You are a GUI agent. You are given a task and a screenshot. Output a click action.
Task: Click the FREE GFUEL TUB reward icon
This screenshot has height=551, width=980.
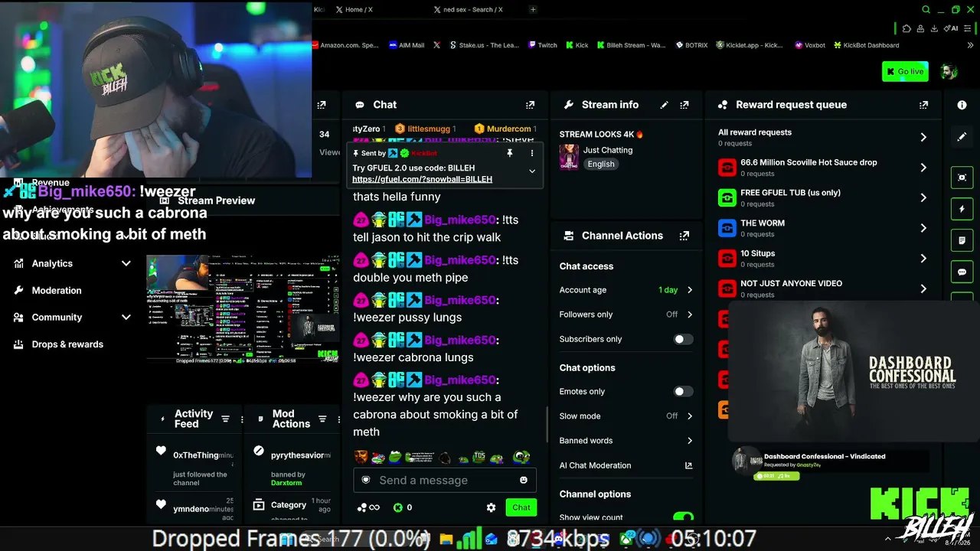[x=727, y=197]
